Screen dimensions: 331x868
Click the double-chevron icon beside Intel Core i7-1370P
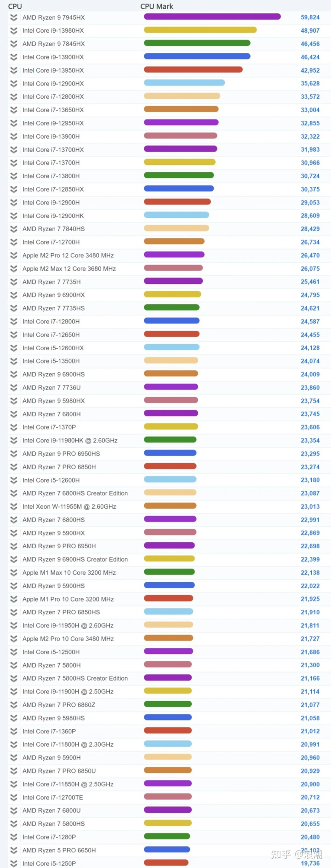14,427
